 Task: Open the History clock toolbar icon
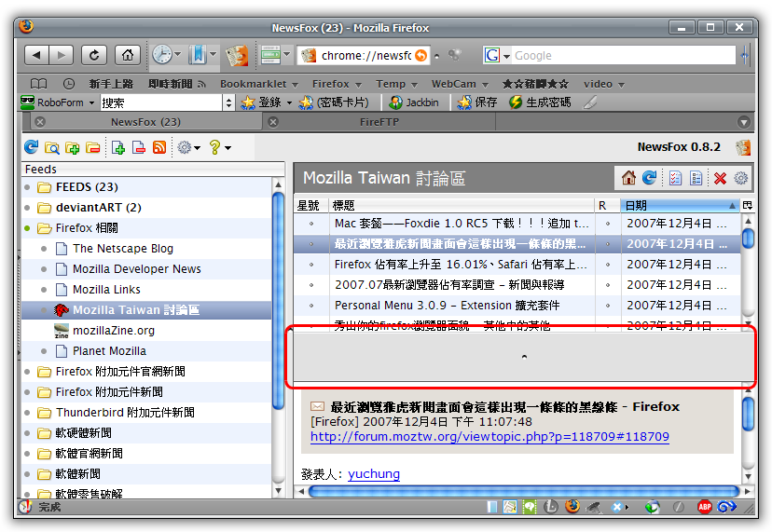[161, 55]
